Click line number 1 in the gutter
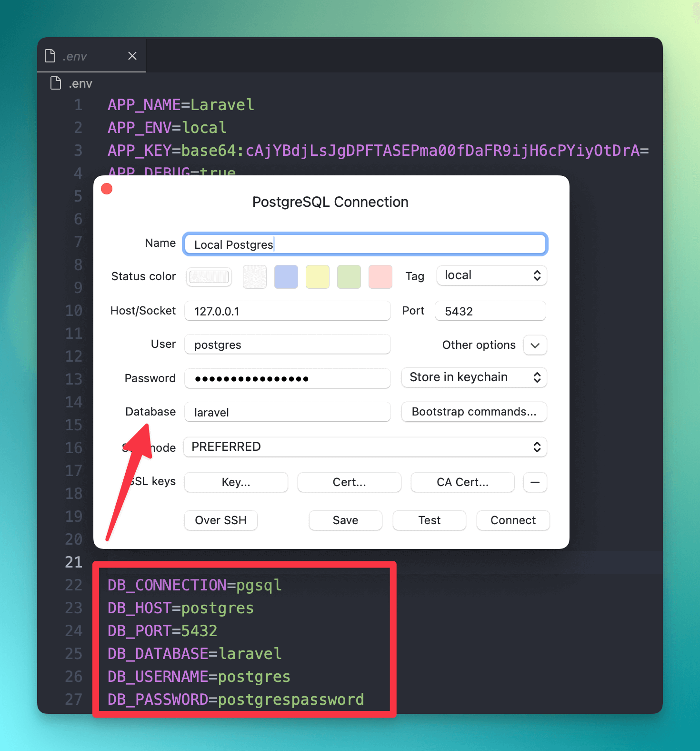 coord(78,105)
